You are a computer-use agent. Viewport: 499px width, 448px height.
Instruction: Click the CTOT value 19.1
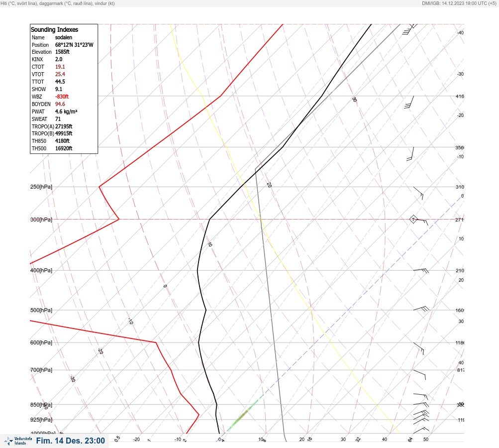[60, 67]
